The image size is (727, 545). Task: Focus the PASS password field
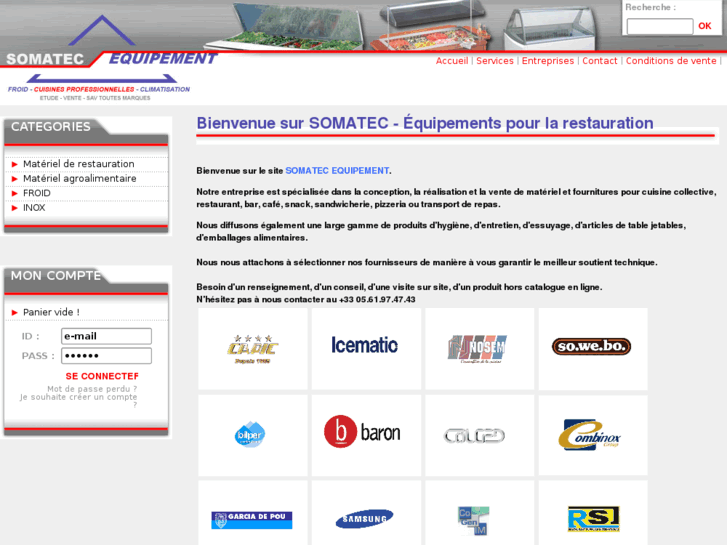pos(106,356)
